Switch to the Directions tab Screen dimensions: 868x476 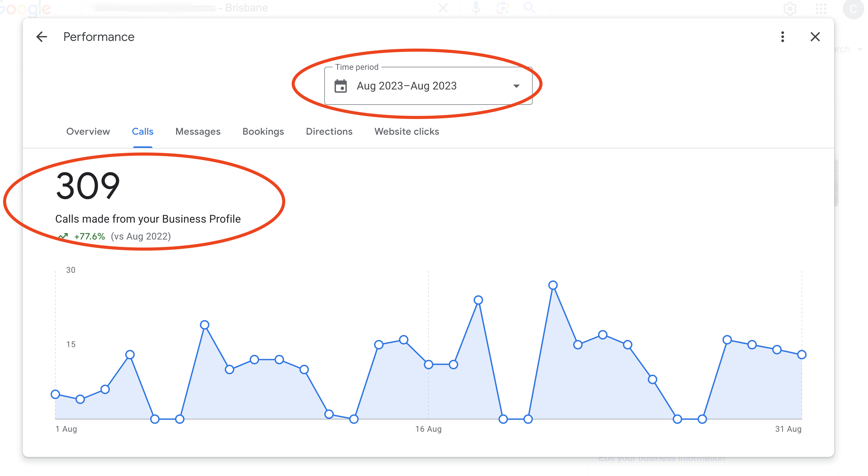pos(329,132)
